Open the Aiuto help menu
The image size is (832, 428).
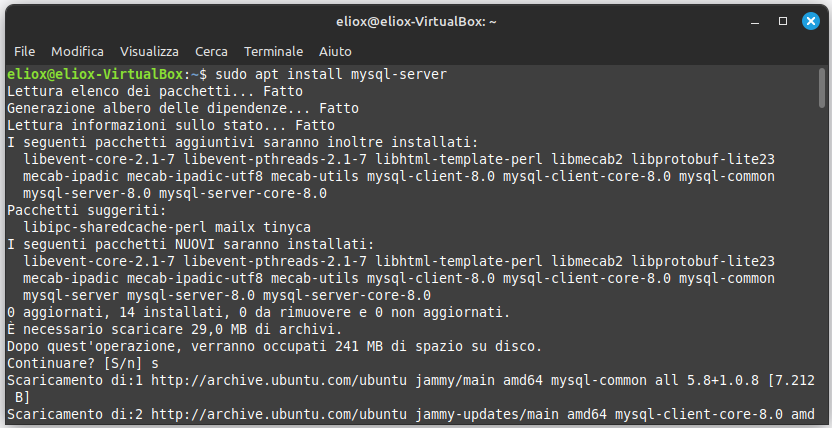(335, 51)
